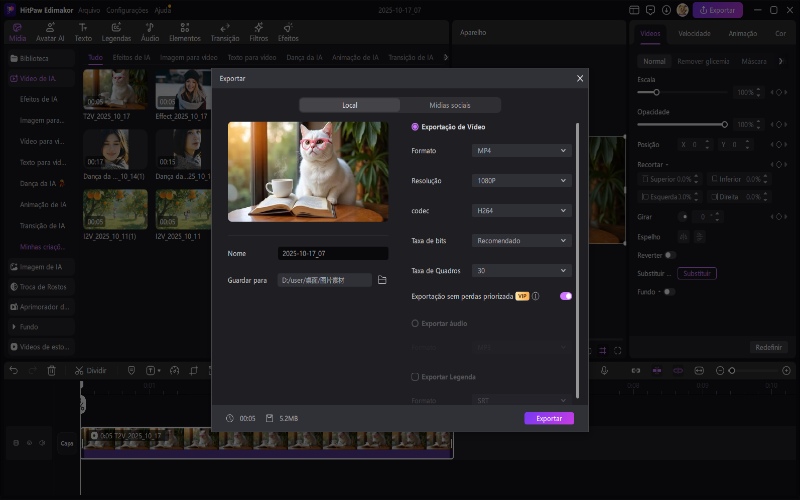This screenshot has width=800, height=500.
Task: Click the Opacidade slider handle
Action: pyautogui.click(x=724, y=124)
